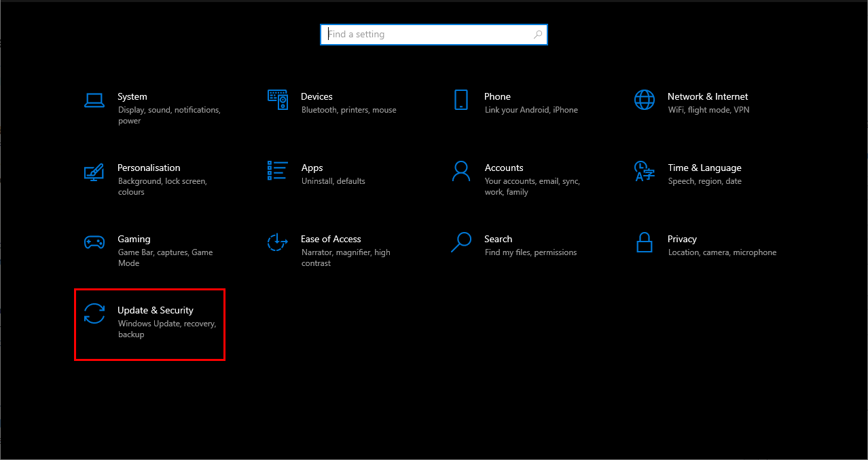Click 'Windows Update, recovery, backup' text

tap(167, 329)
